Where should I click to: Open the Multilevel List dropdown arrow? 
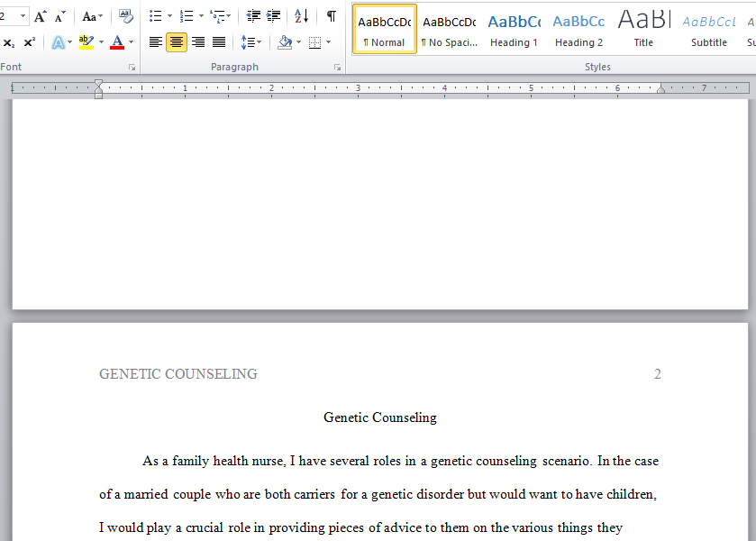[x=229, y=16]
